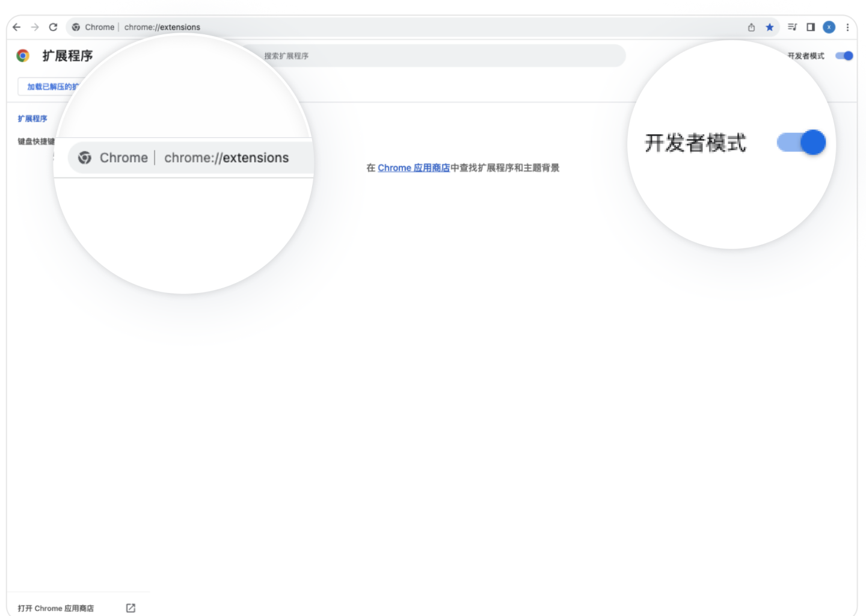Click the Chrome logo next to 扩展程序

23,56
